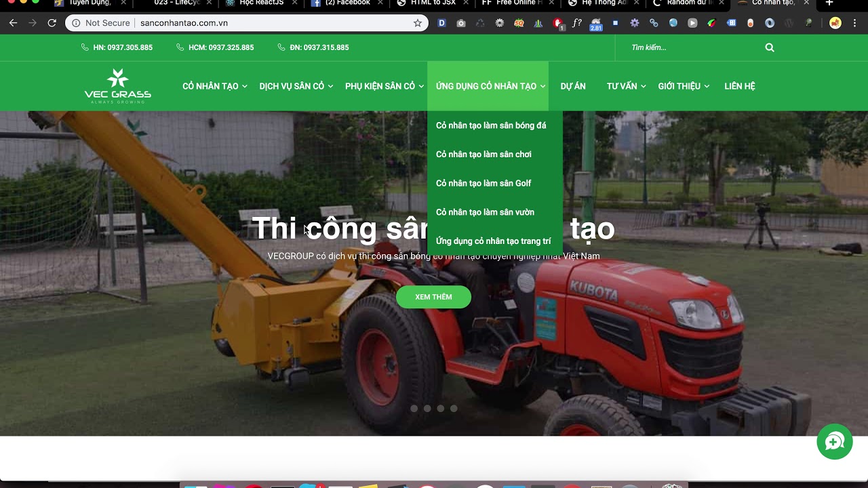This screenshot has width=868, height=488.
Task: Click the gear cog extension icon beside recycle icon
Action: (500, 23)
